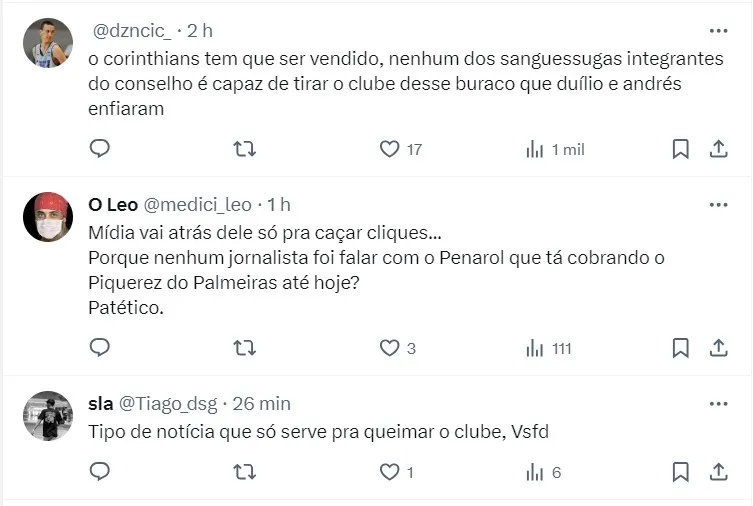Like sla's tweet with 1 like
Image resolution: width=753 pixels, height=506 pixels.
point(390,472)
